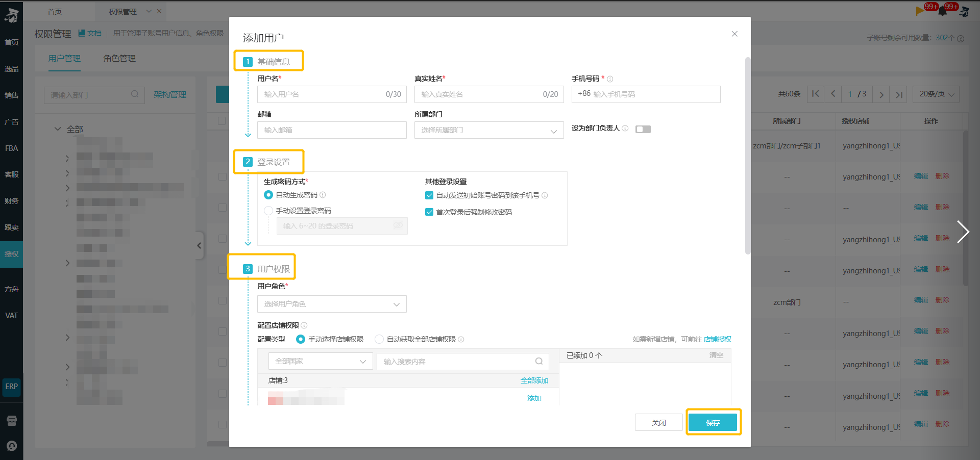Open the 20条/页 page size dropdown
The height and width of the screenshot is (460, 980).
click(x=936, y=94)
